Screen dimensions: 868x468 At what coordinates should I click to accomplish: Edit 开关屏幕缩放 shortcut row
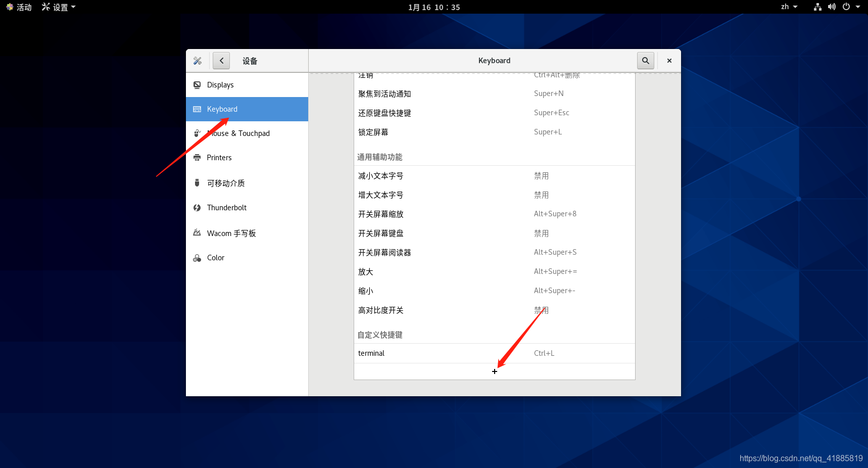pyautogui.click(x=495, y=214)
